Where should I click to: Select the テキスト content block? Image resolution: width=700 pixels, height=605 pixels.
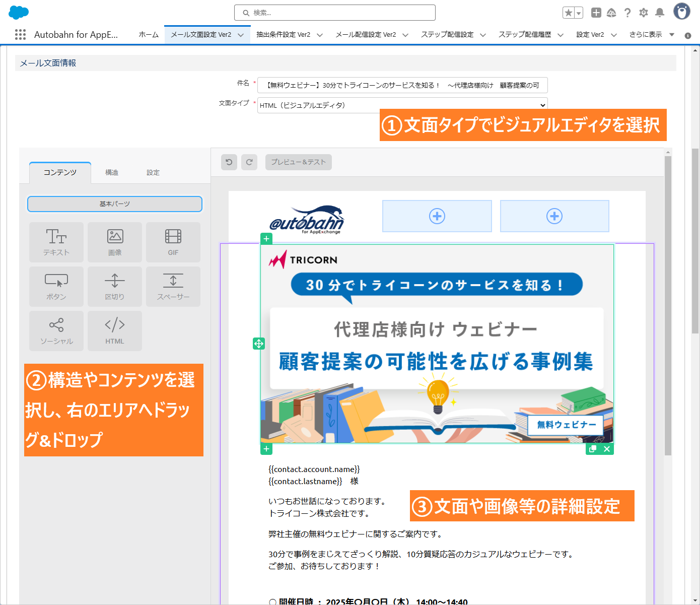56,242
